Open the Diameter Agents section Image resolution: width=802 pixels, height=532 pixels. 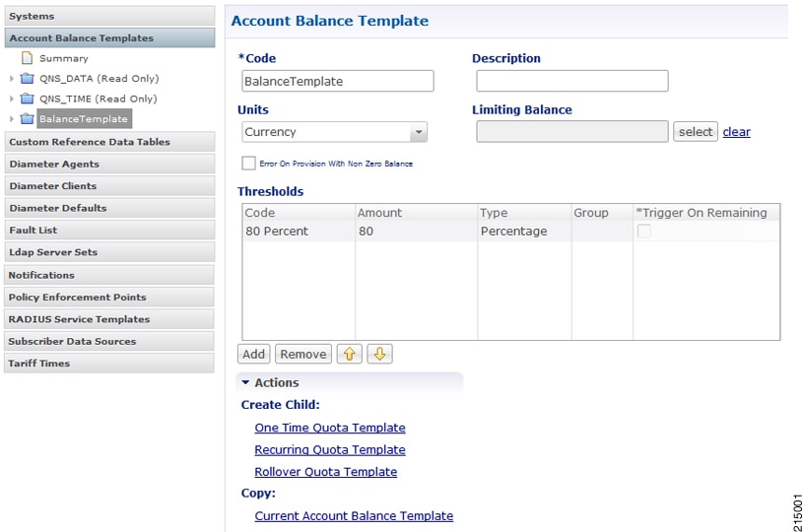pos(109,164)
